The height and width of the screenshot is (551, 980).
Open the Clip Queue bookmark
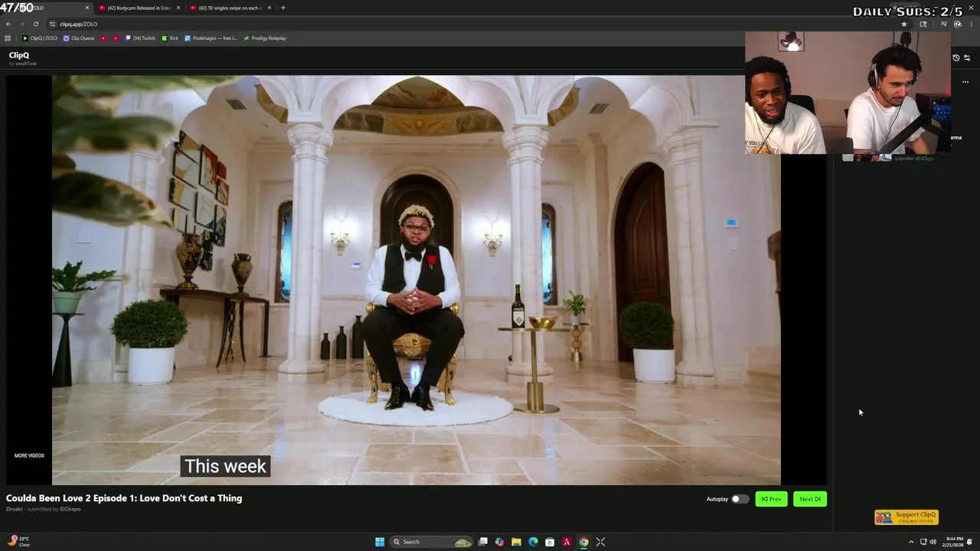point(79,38)
